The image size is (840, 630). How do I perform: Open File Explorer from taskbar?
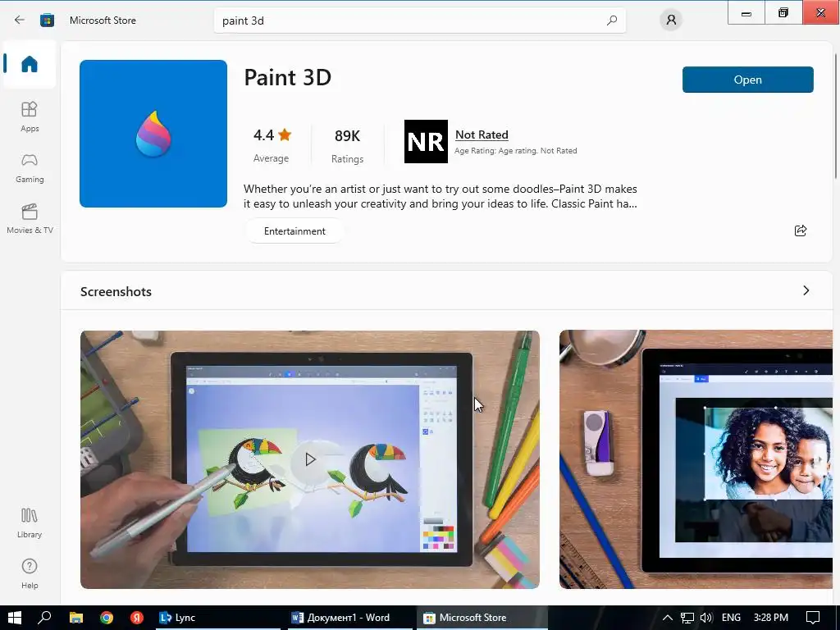(76, 618)
